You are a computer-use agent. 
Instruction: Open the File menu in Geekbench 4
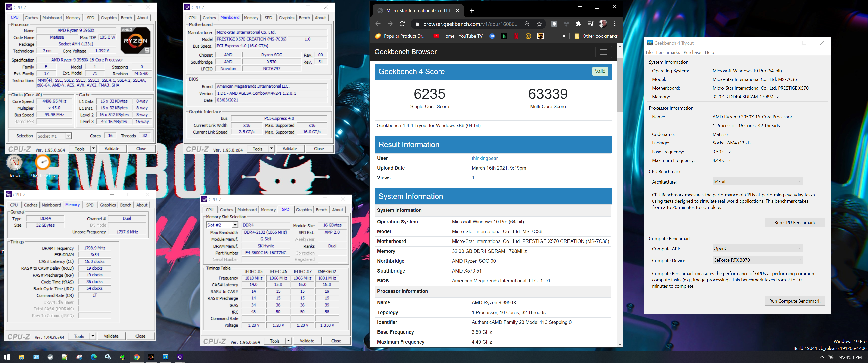coord(649,52)
